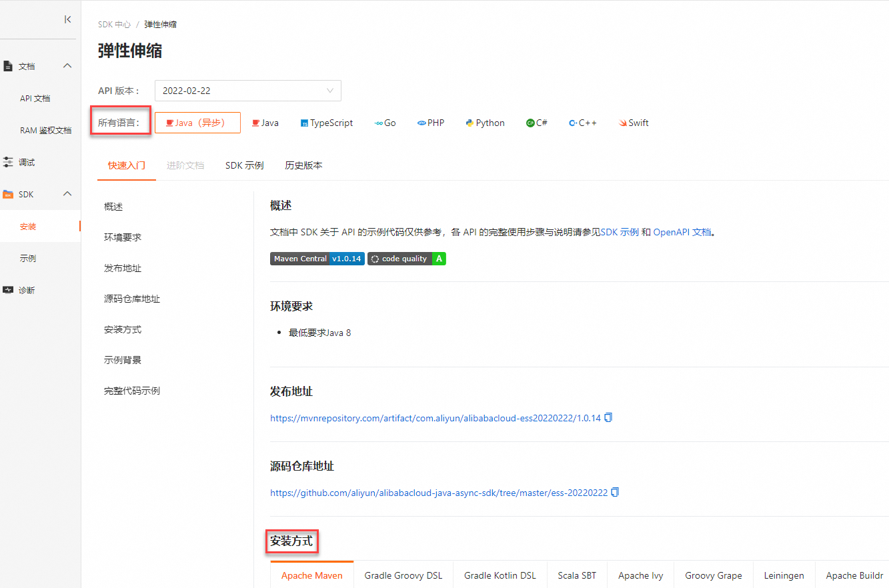Copy the mvnrepository release URL
Image resolution: width=889 pixels, height=588 pixels.
tap(608, 418)
